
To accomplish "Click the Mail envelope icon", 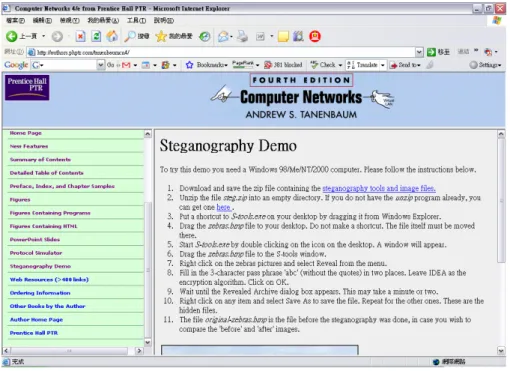I will (223, 36).
